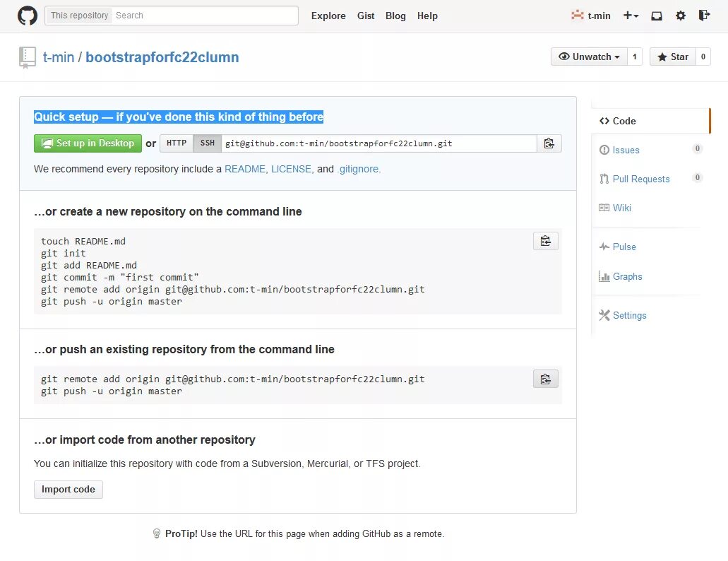This screenshot has width=728, height=561.
Task: Click 'Quick setup' highlighted heading text
Action: point(179,117)
